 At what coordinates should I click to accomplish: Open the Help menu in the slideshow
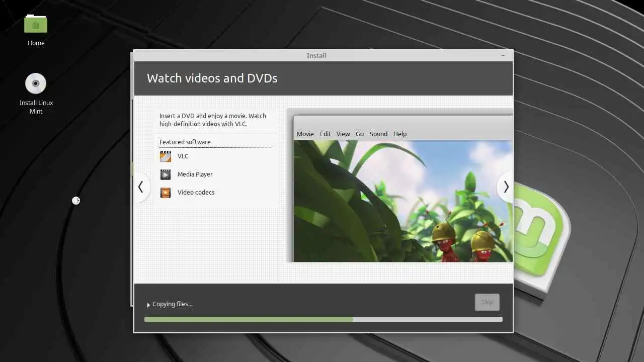400,134
